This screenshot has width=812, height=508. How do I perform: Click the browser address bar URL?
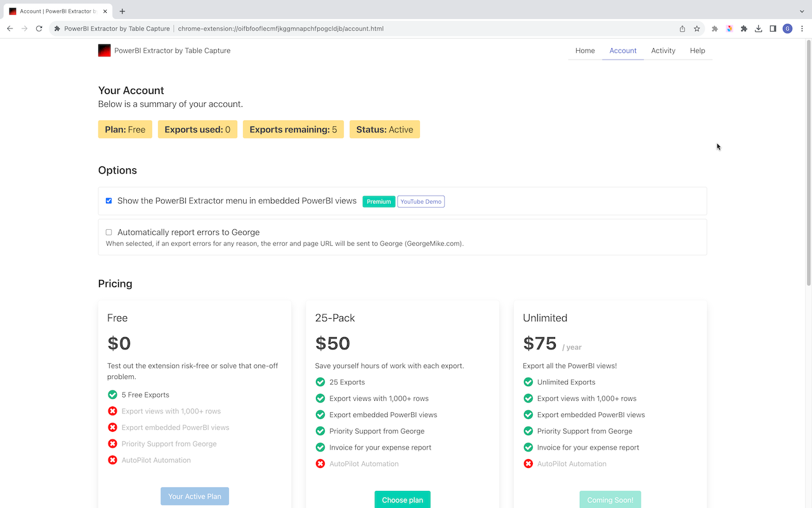coord(280,29)
